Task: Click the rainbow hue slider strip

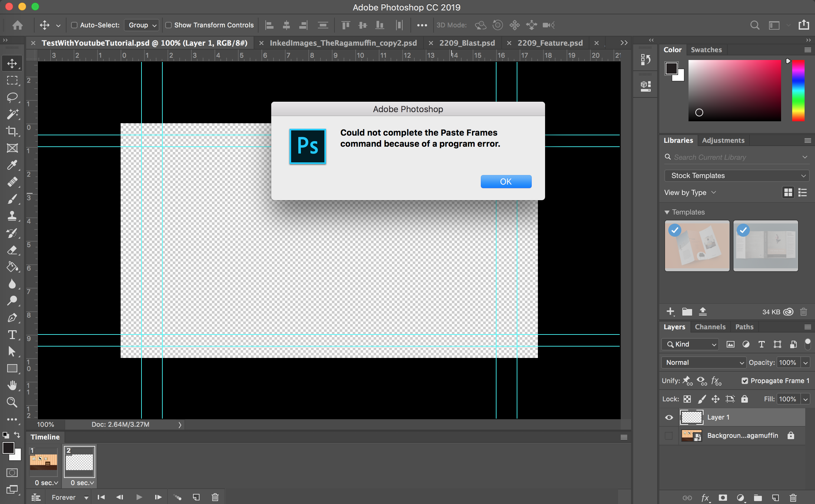Action: (x=798, y=90)
